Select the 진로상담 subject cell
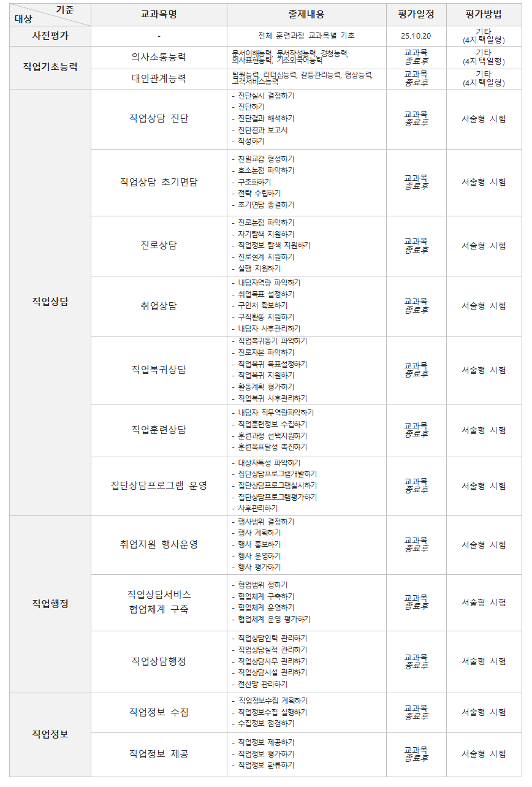Screen dimensions: 532x787 [x=159, y=246]
